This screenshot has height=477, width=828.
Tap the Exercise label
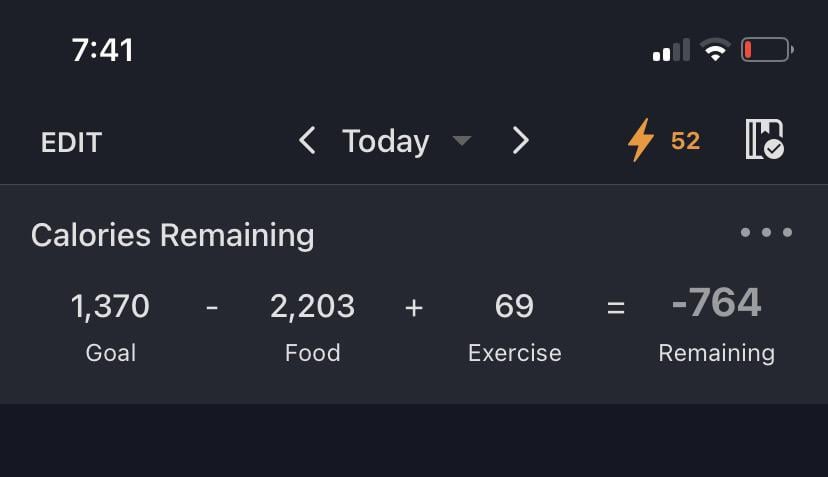pyautogui.click(x=514, y=353)
